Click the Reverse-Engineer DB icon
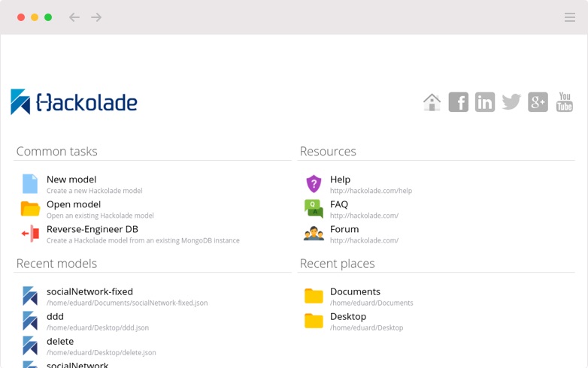 [30, 234]
